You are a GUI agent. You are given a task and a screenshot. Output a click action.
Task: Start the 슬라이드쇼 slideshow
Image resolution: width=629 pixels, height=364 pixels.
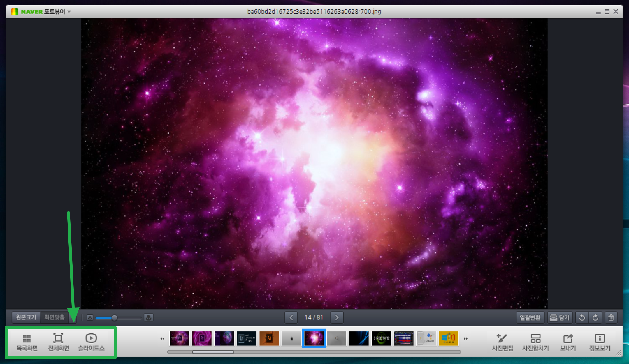click(x=91, y=342)
